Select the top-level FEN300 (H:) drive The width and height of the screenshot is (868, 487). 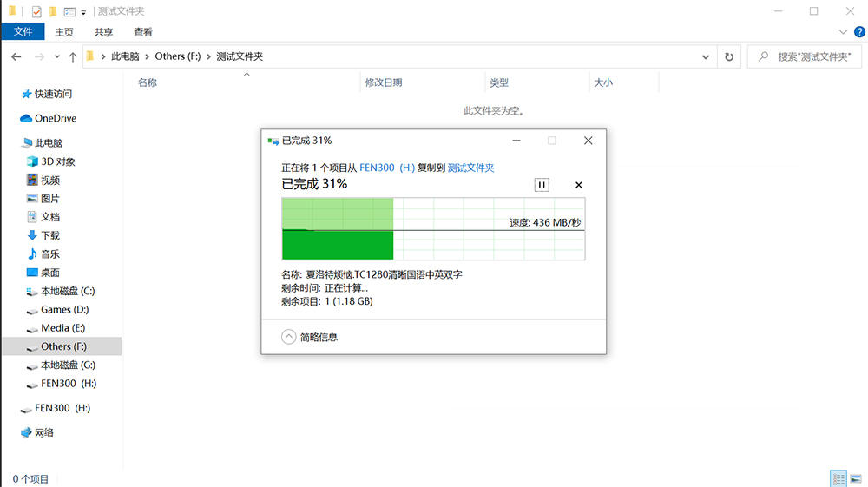point(56,408)
